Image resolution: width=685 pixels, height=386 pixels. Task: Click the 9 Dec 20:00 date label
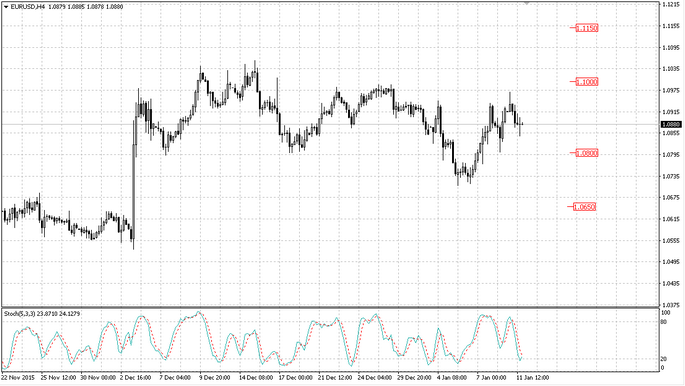(214, 377)
